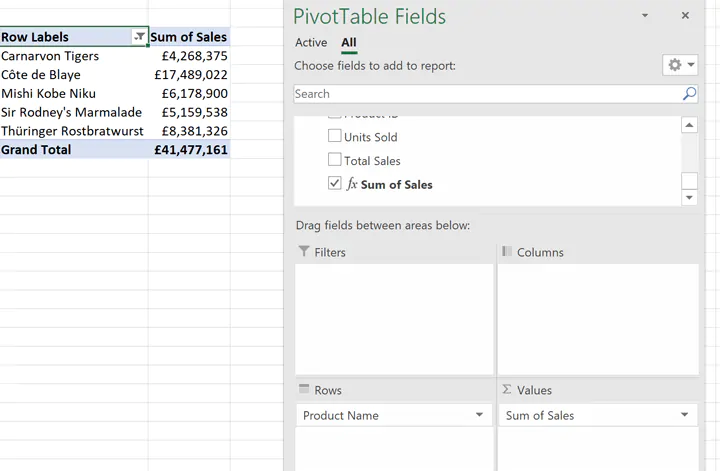This screenshot has width=720, height=471.
Task: Click the field list scroll up arrow
Action: click(x=689, y=125)
